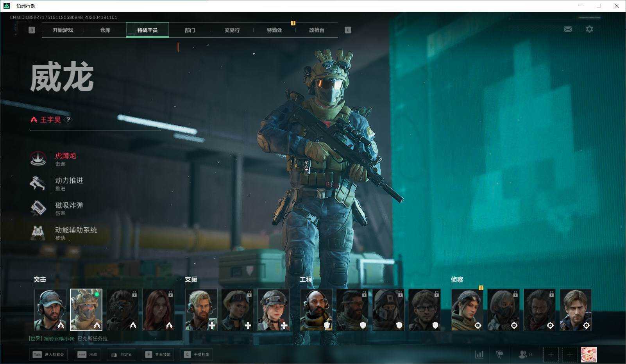Viewport: 626px width, 364px height.
Task: Open the mail envelope icon
Action: click(x=568, y=29)
